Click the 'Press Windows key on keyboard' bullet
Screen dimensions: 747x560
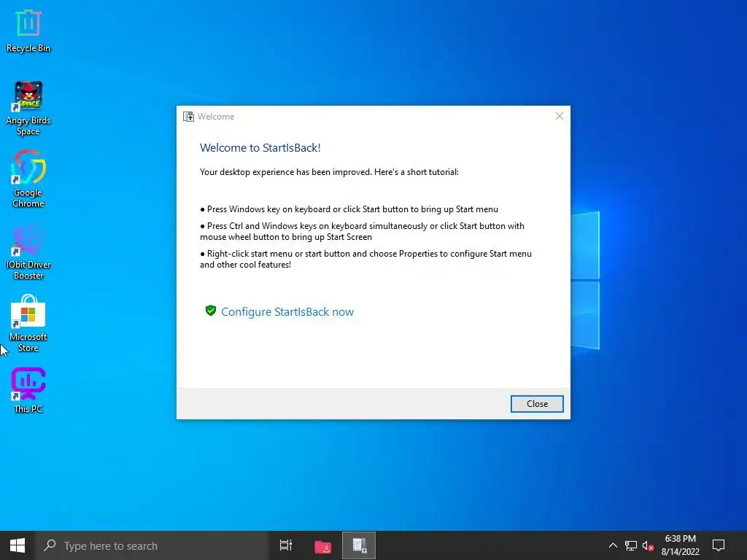click(349, 209)
